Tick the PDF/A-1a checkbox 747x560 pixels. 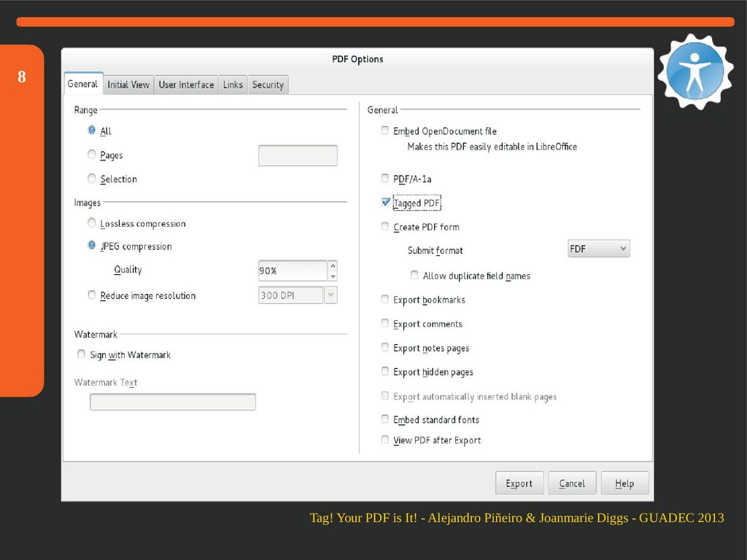[385, 178]
